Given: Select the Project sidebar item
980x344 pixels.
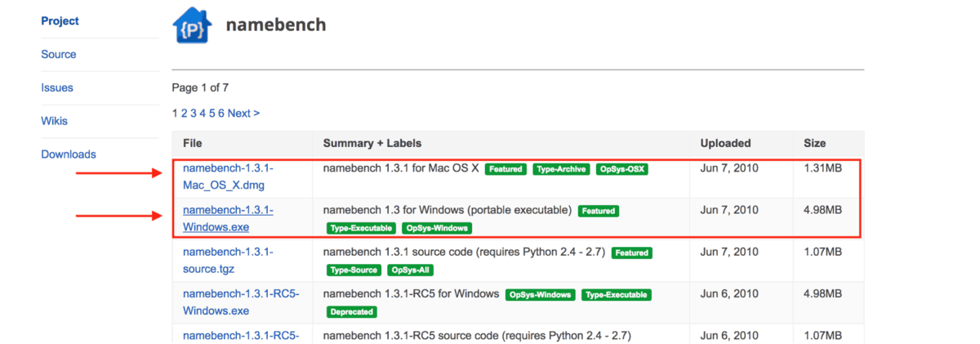Looking at the screenshot, I should pos(60,21).
